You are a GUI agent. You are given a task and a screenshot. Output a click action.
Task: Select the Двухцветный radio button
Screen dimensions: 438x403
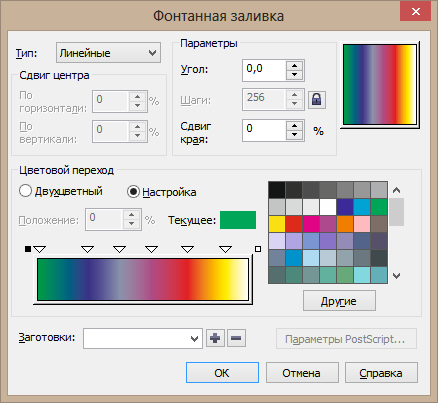(25, 191)
